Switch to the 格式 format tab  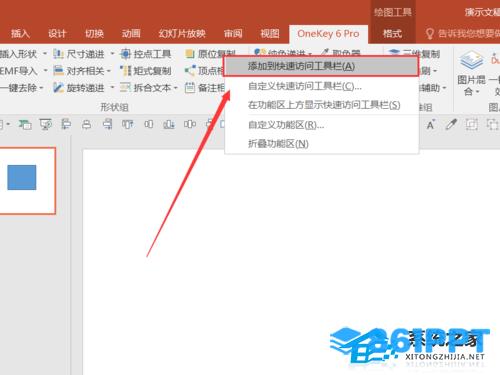point(392,34)
